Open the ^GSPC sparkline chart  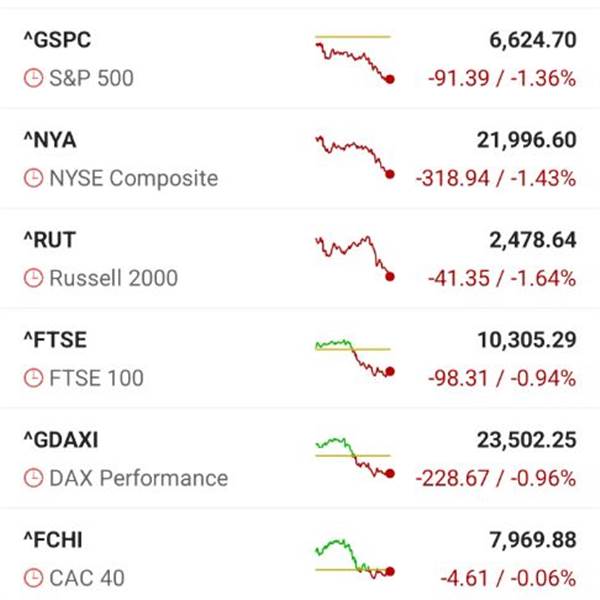click(353, 58)
